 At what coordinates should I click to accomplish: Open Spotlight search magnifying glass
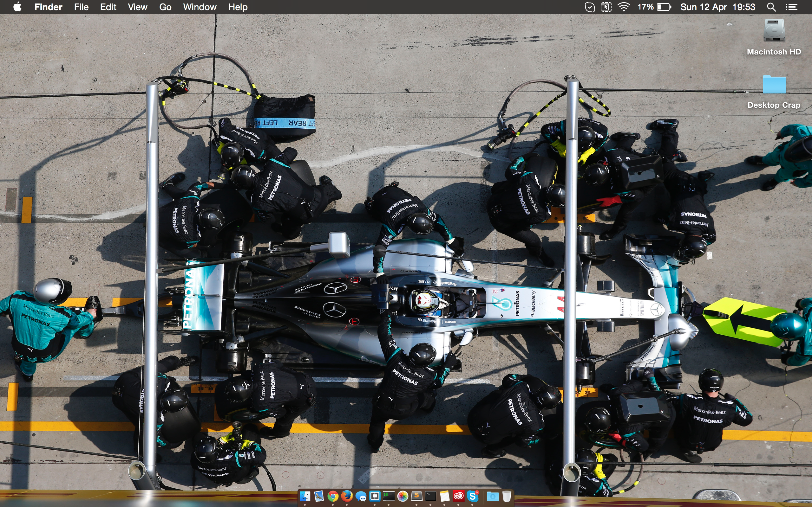tap(771, 7)
